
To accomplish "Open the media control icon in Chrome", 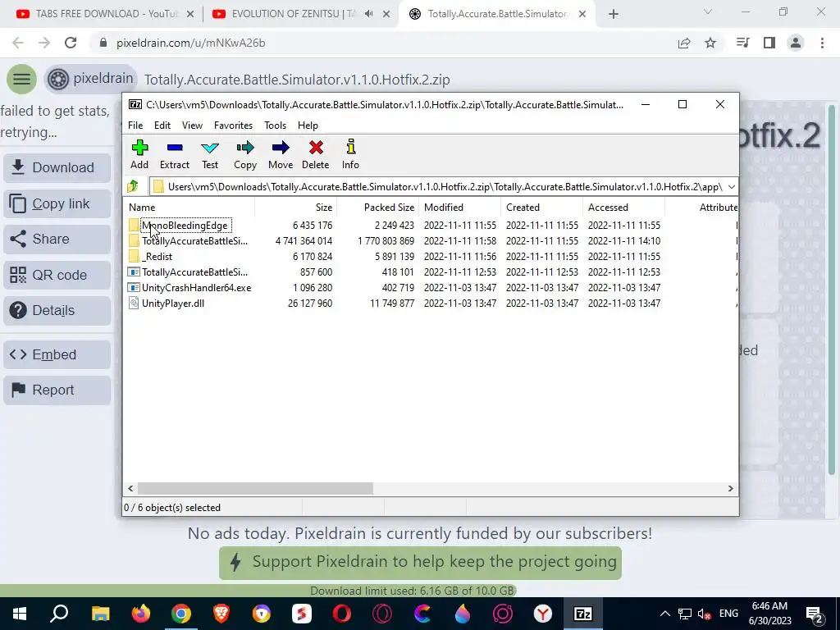I will point(742,43).
